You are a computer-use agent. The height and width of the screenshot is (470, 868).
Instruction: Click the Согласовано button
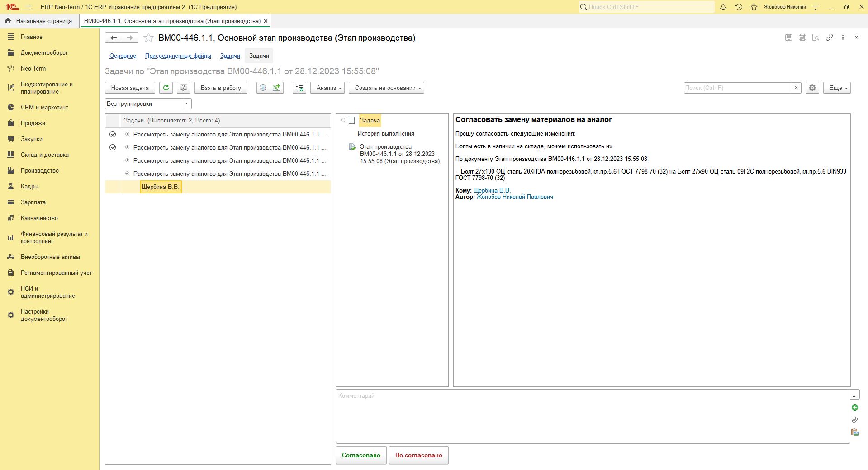pos(361,455)
